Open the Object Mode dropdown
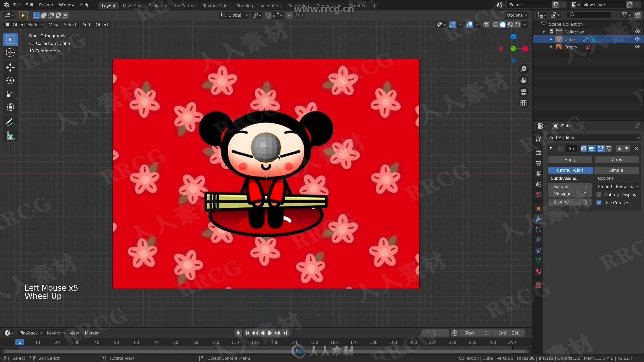 click(24, 25)
